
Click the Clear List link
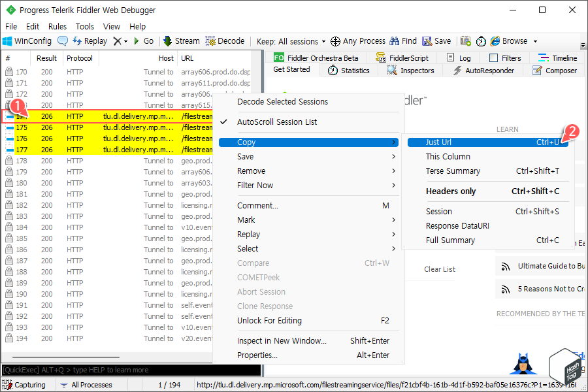(440, 269)
